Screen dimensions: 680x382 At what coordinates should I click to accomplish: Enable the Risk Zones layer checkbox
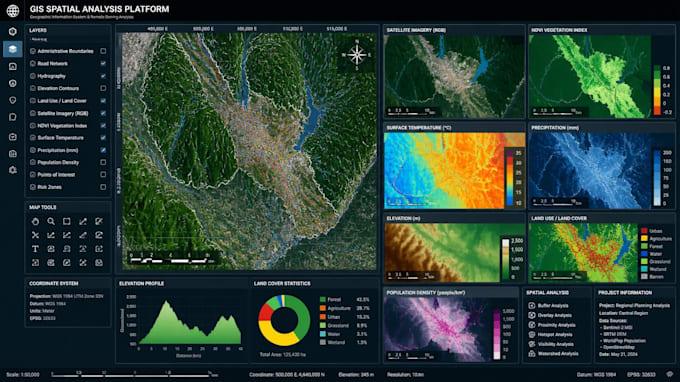(103, 187)
